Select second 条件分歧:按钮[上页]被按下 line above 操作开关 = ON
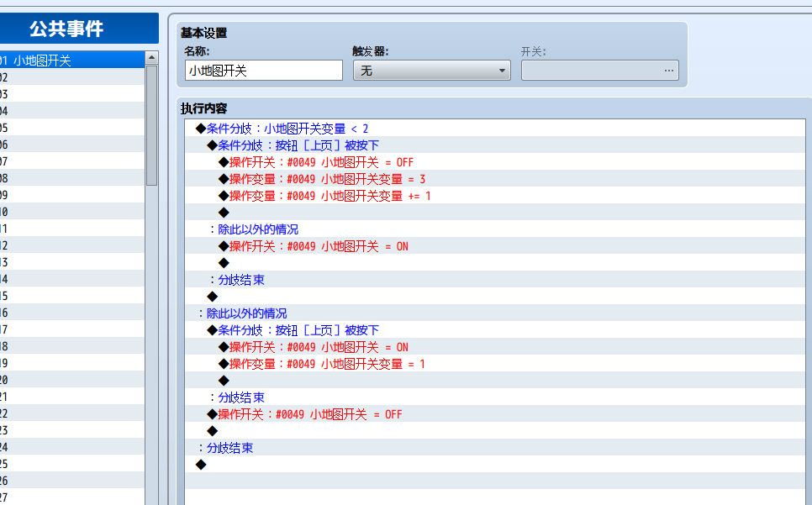This screenshot has height=505, width=812. coord(494,330)
